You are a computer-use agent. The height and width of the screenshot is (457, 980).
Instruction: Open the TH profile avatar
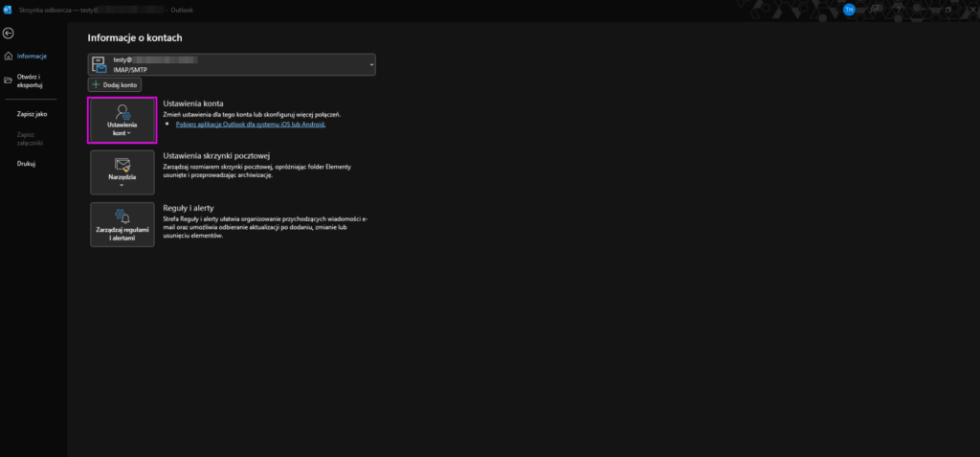coord(849,10)
